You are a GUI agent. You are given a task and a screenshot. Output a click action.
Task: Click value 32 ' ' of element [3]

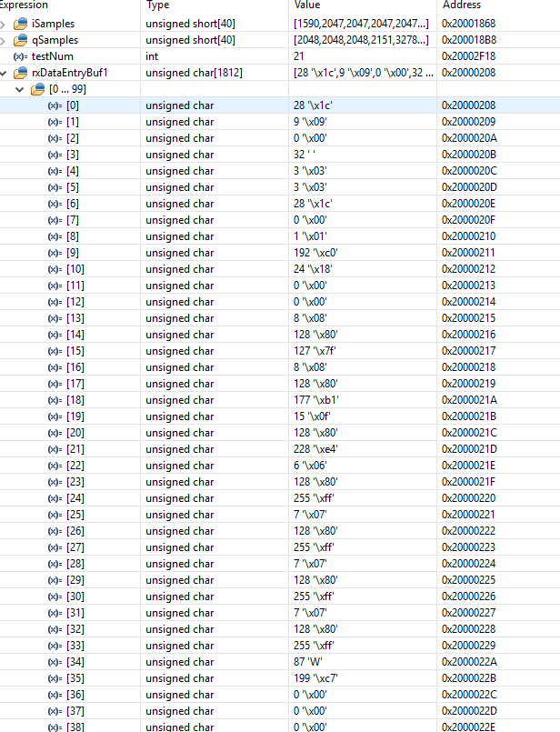tap(305, 155)
